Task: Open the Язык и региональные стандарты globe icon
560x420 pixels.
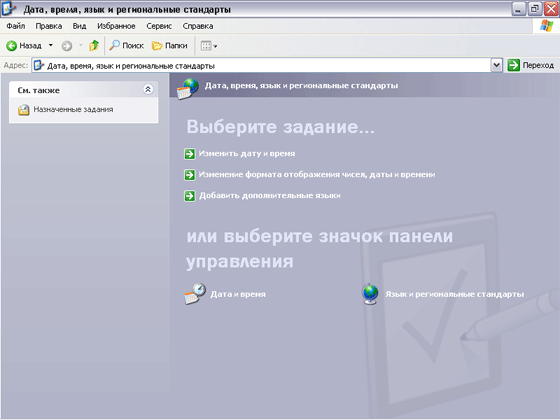Action: tap(370, 294)
